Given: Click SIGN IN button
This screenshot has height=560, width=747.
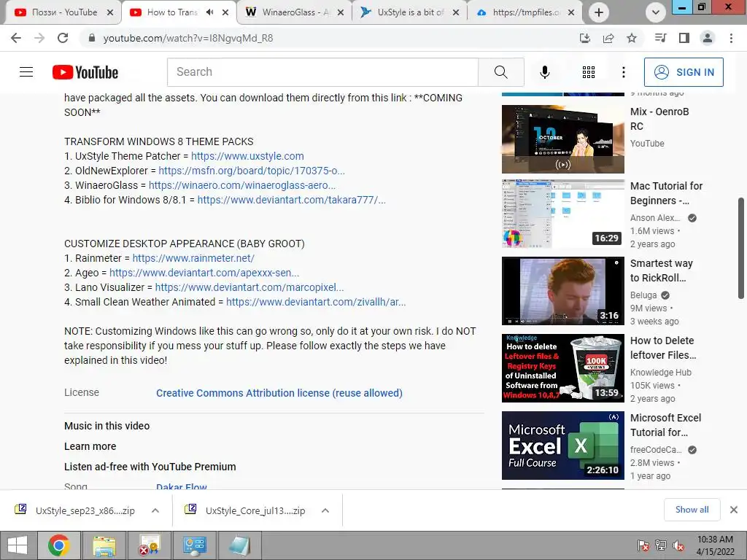Looking at the screenshot, I should [x=684, y=72].
